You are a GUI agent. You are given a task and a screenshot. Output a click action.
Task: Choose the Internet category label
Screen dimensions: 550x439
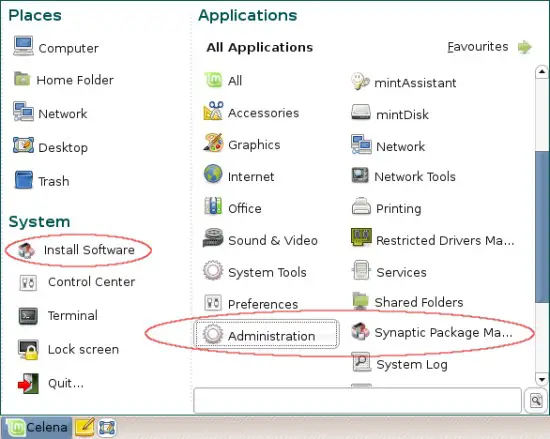pos(251,176)
